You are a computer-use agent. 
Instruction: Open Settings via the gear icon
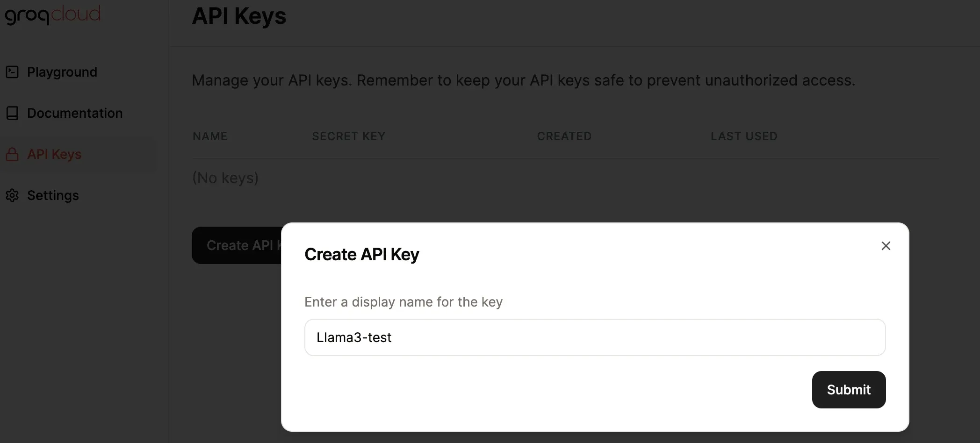pyautogui.click(x=12, y=195)
